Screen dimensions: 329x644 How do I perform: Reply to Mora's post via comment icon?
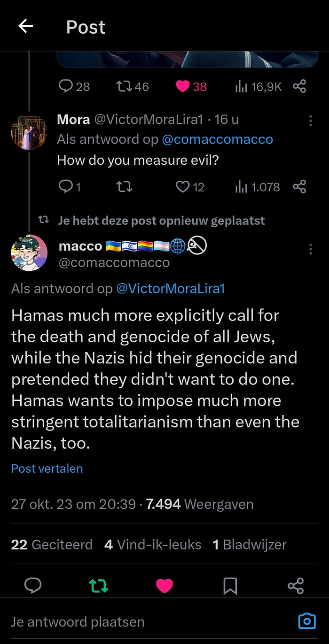(x=65, y=187)
